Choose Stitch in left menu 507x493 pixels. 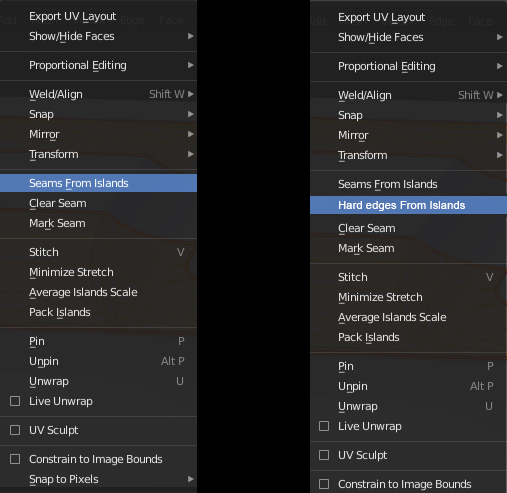pos(98,252)
